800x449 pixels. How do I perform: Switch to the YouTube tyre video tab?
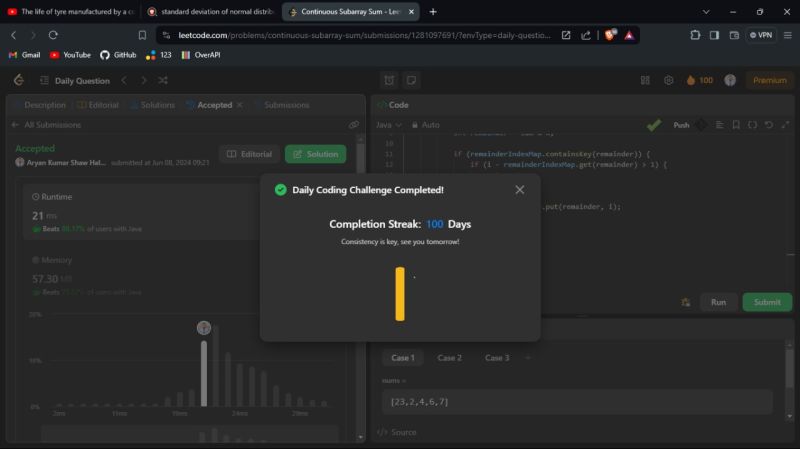point(71,11)
